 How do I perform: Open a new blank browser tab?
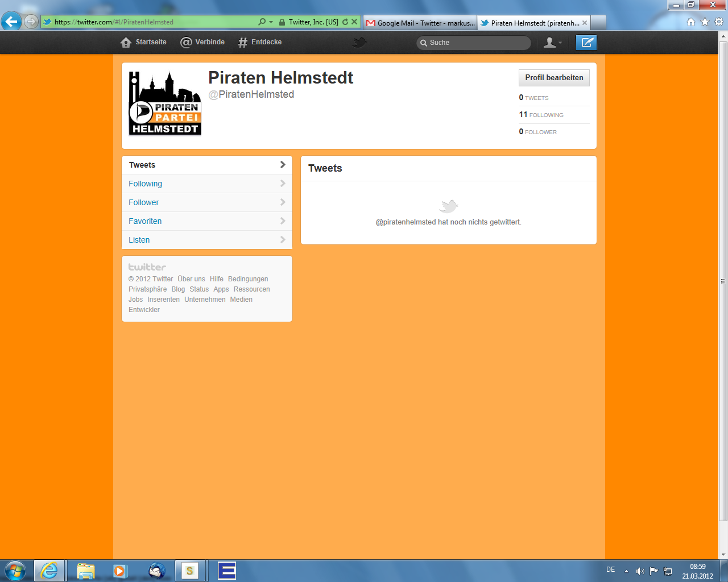[598, 23]
